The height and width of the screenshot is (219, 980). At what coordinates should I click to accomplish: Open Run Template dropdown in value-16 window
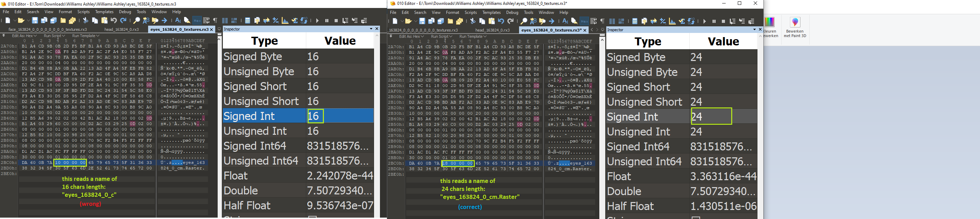pos(85,36)
